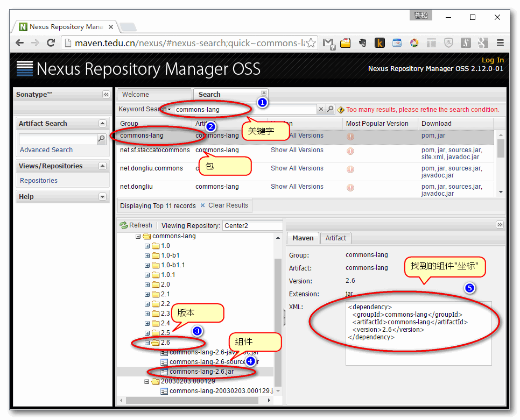
Task: Click the Viewing Repository Center2 field
Action: tap(252, 225)
